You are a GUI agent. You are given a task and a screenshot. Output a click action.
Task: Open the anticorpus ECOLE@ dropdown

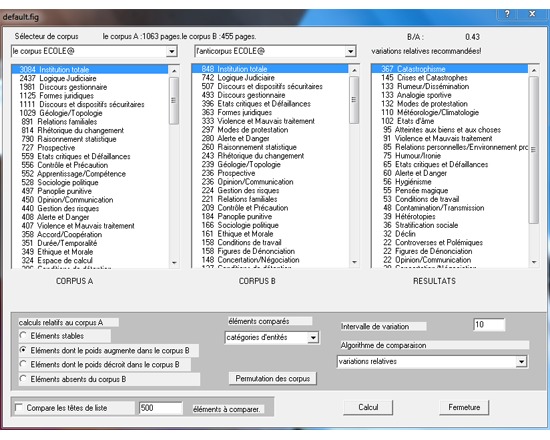point(350,52)
